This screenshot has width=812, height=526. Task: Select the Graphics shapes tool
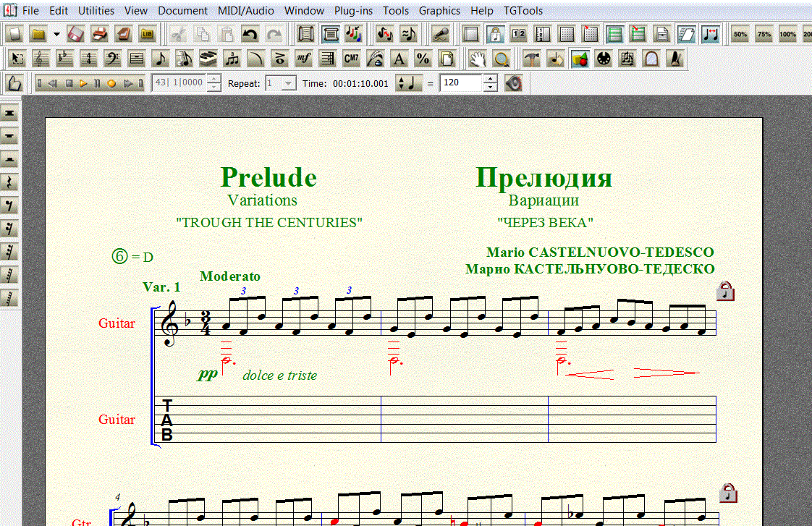tap(580, 59)
